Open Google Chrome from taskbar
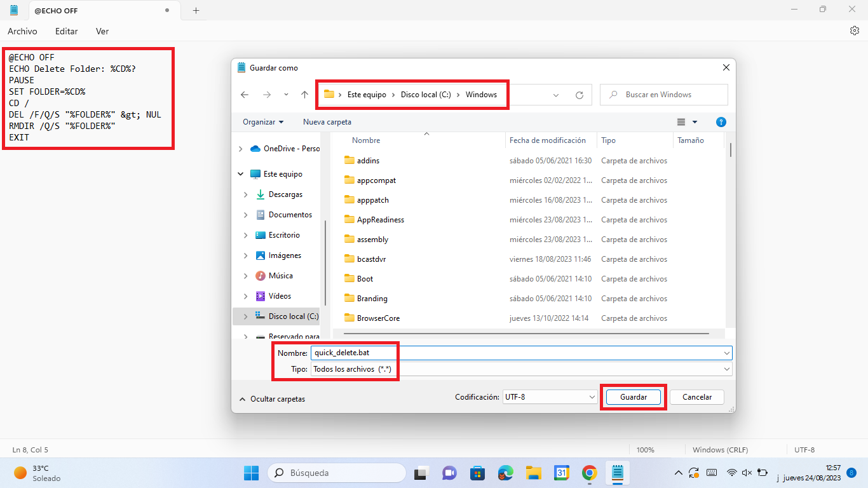This screenshot has height=488, width=868. (590, 473)
